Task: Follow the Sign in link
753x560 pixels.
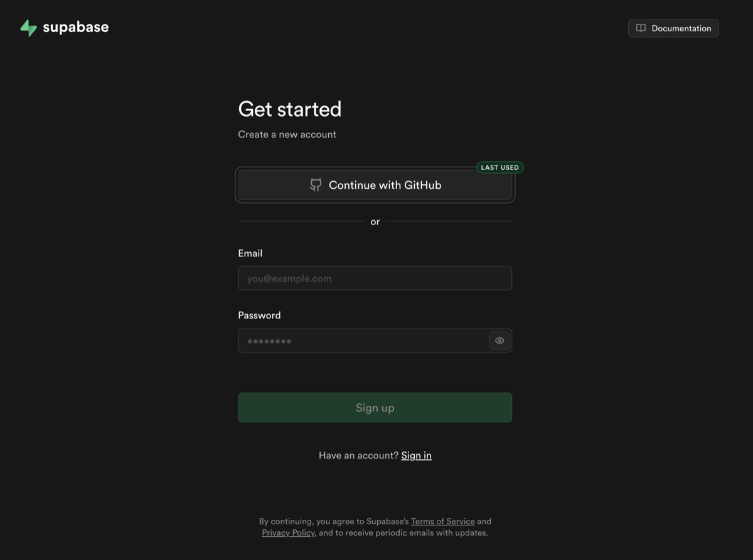Action: (416, 455)
